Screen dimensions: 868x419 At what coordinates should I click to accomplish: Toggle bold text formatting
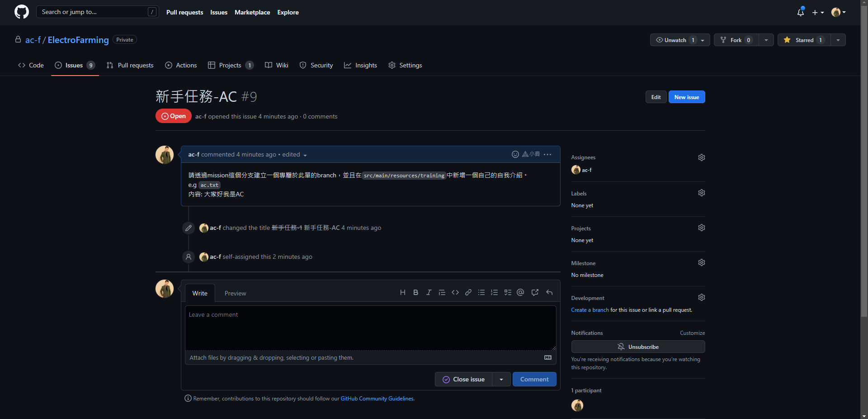pos(415,292)
